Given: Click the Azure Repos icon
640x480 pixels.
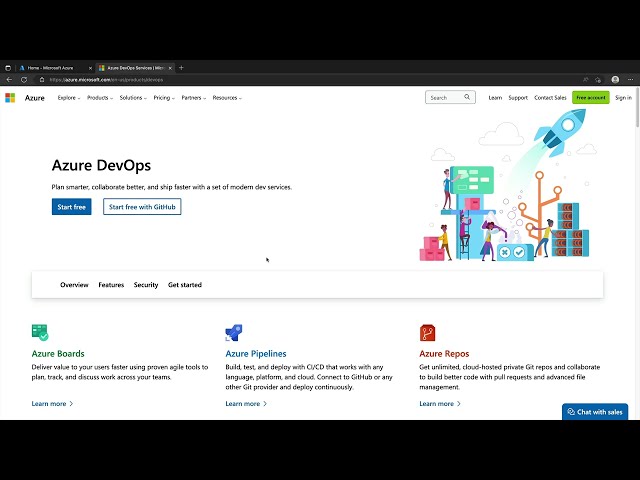Looking at the screenshot, I should pos(427,333).
